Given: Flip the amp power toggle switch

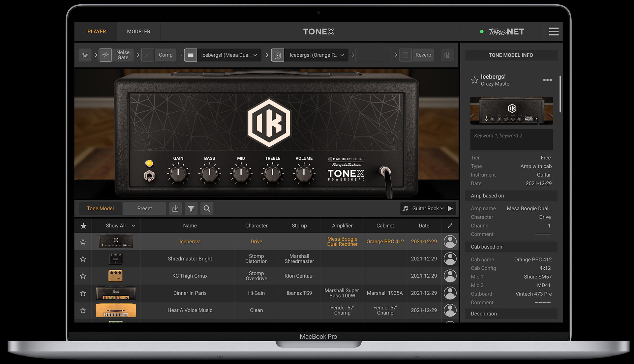Looking at the screenshot, I should coord(149,176).
